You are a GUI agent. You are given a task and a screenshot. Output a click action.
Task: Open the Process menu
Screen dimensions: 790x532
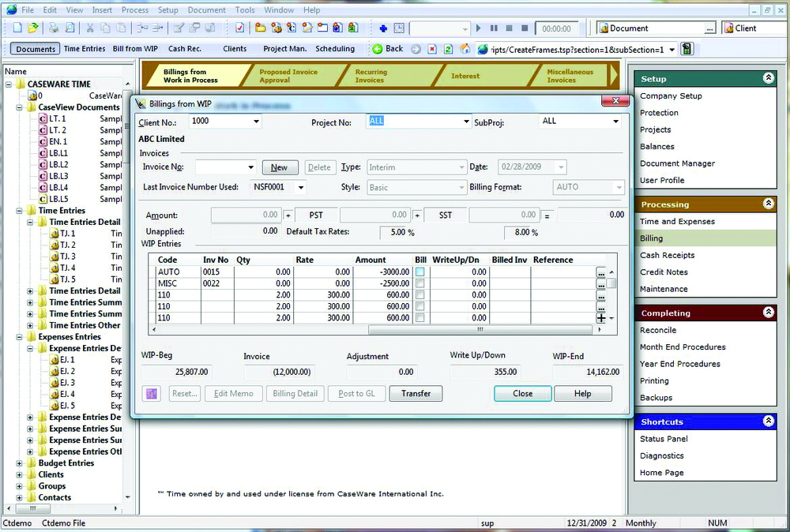pyautogui.click(x=135, y=10)
